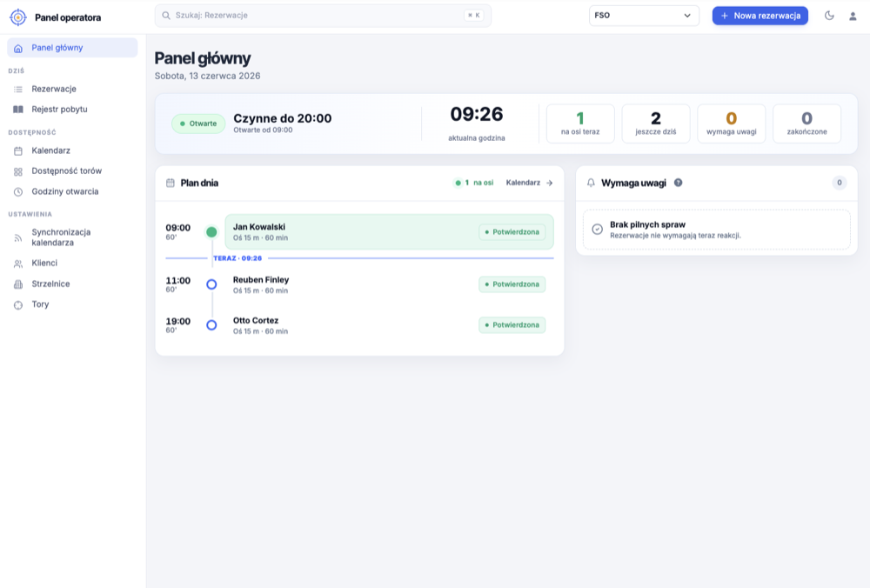The height and width of the screenshot is (588, 870).
Task: Click the target icon beside Tory
Action: [18, 304]
